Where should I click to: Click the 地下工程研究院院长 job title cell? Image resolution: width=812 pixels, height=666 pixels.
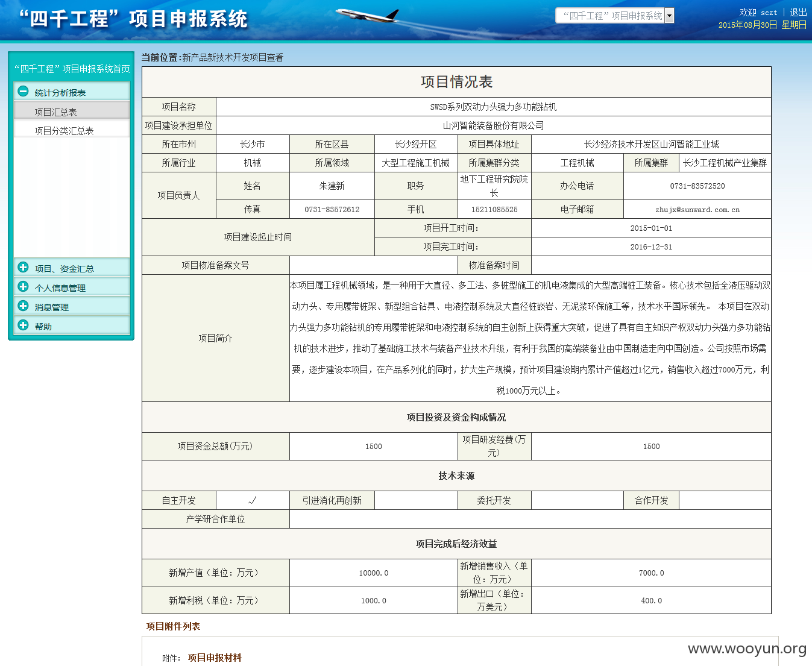[x=494, y=186]
